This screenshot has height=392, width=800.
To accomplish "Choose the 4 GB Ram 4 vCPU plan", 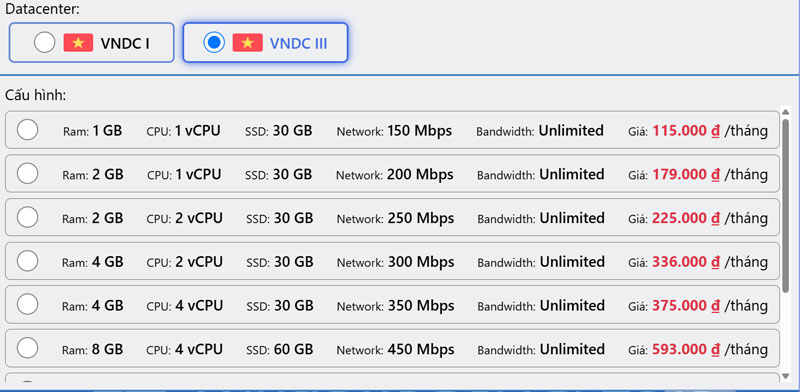I will pos(27,305).
